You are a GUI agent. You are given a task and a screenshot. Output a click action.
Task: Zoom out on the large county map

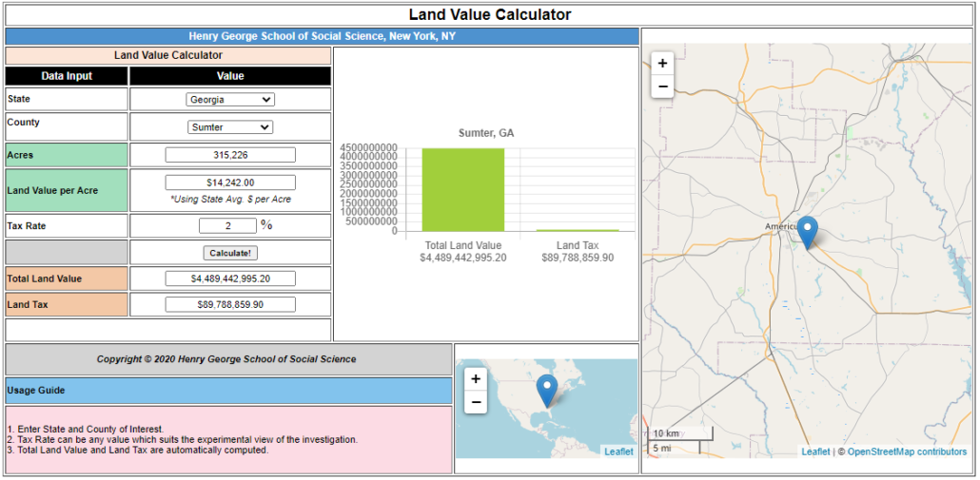click(663, 87)
